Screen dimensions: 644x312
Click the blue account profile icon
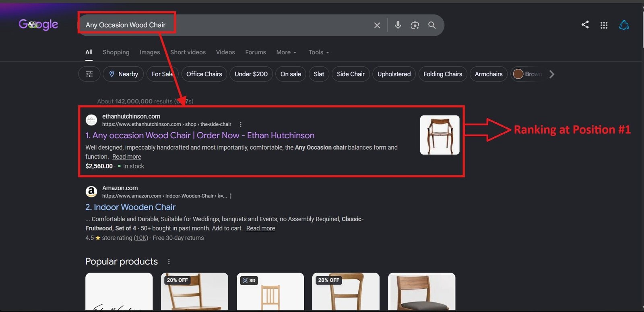click(624, 25)
